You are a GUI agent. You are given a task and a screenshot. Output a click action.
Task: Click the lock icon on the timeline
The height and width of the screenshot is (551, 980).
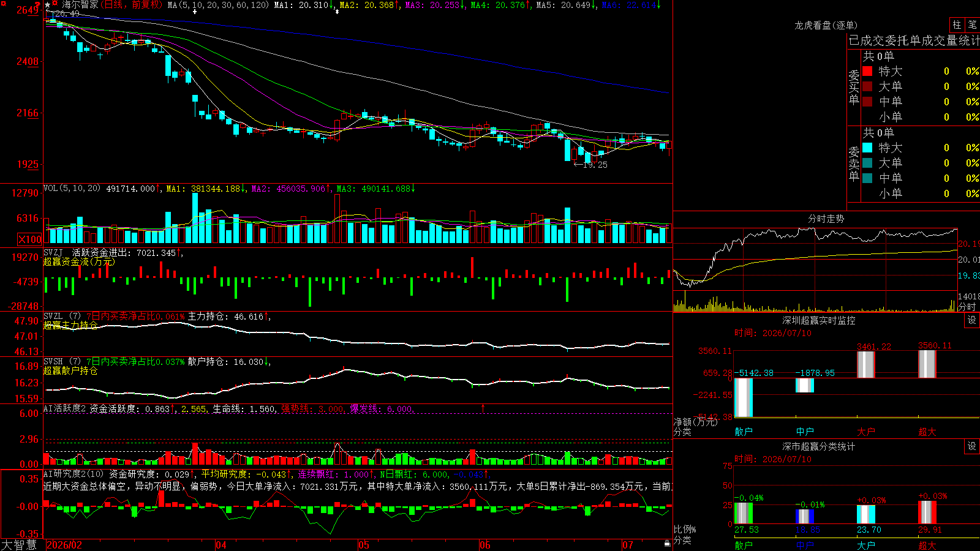tap(667, 544)
